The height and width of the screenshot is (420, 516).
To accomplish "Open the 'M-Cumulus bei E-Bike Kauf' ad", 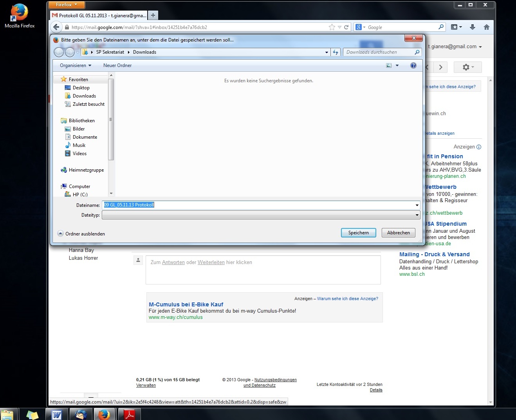I will click(186, 304).
